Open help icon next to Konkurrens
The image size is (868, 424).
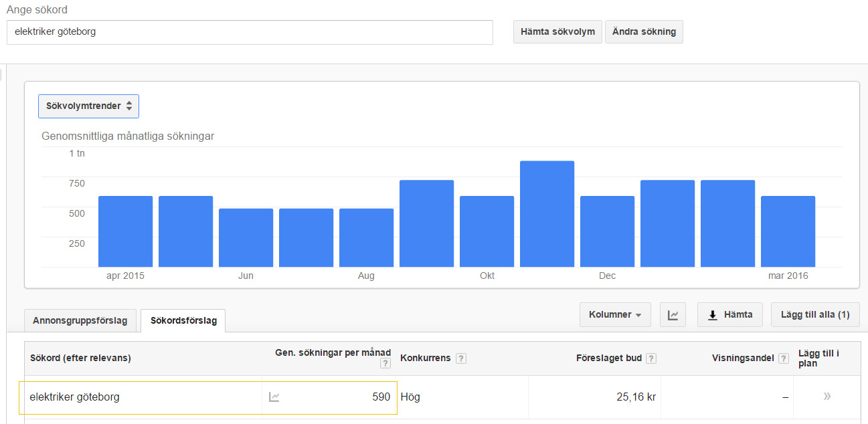pos(461,358)
